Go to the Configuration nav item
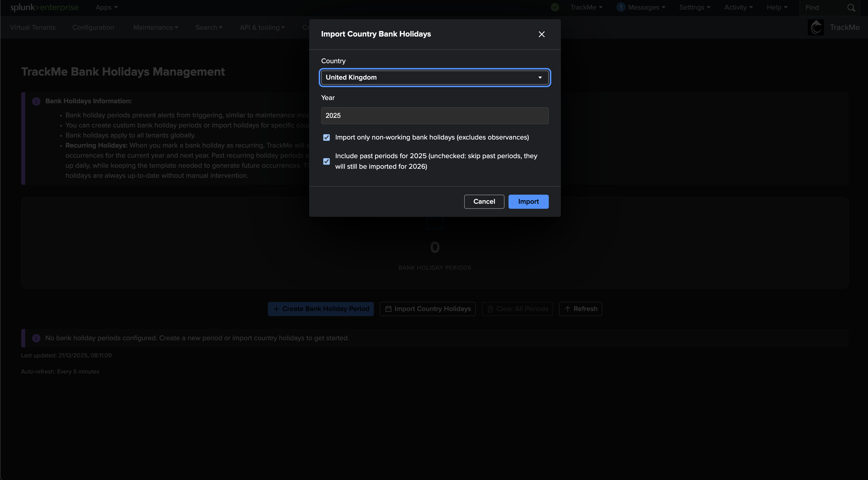Screen dimensions: 868x480 tap(93, 28)
